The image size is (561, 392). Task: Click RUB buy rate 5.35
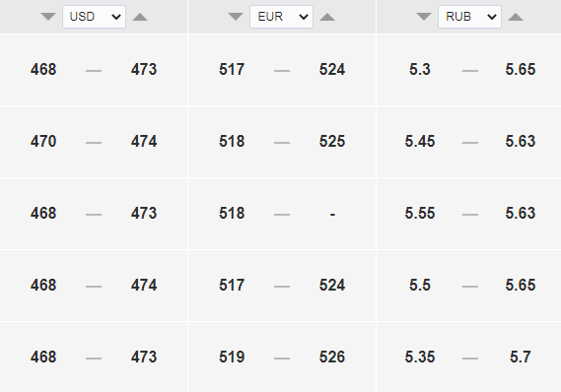pyautogui.click(x=420, y=357)
